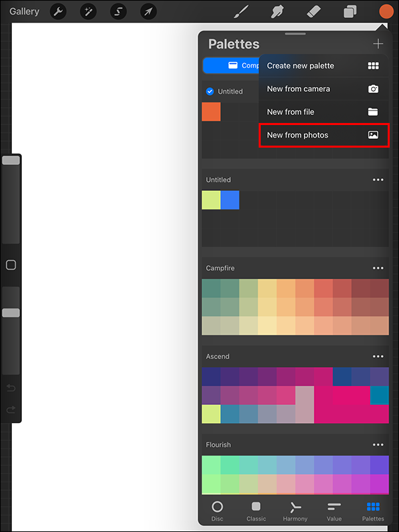Viewport: 399px width, 532px height.
Task: Click the brush size slider handle
Action: (x=11, y=160)
